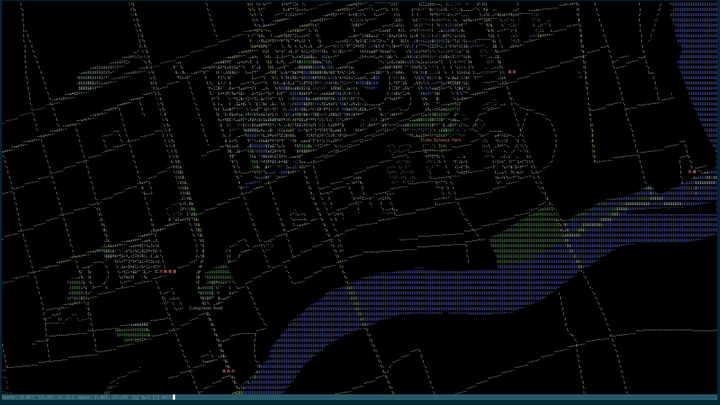
Task: Click the text cursor block in status bar
Action: coord(174,397)
